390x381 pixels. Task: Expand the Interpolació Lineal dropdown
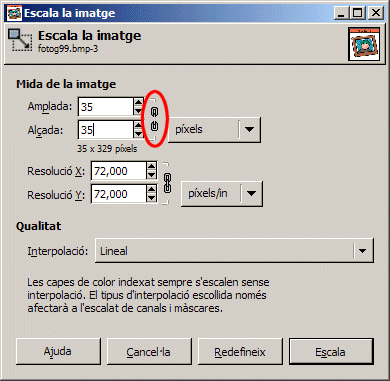(x=234, y=251)
